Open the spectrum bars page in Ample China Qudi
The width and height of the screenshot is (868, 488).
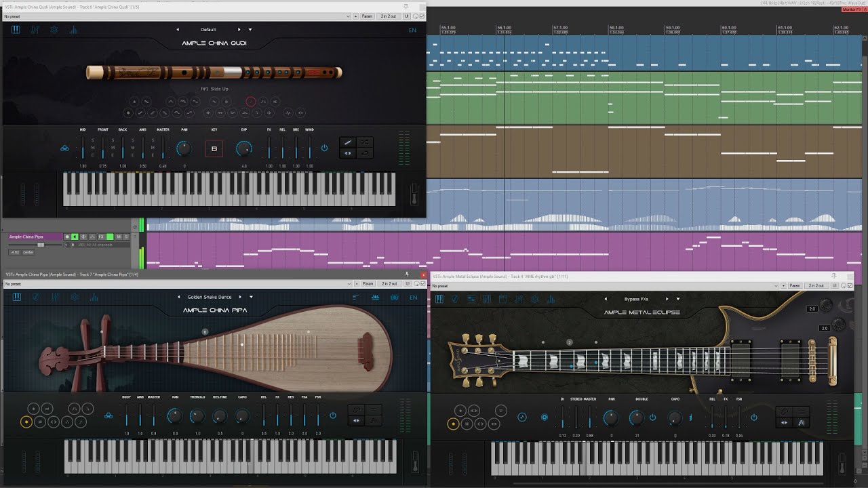73,30
